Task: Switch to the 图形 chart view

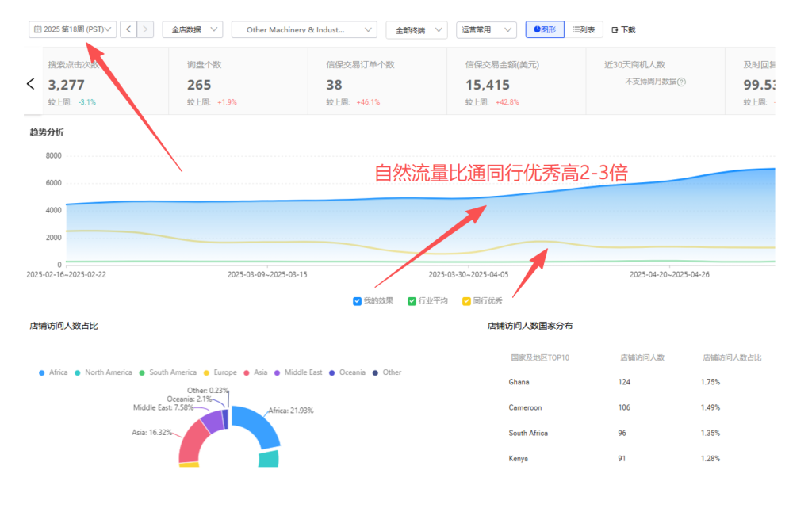Action: (x=544, y=29)
